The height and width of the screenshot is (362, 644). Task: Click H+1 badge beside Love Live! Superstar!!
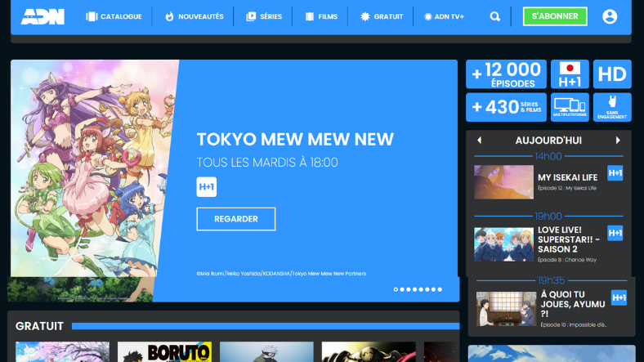coord(615,233)
